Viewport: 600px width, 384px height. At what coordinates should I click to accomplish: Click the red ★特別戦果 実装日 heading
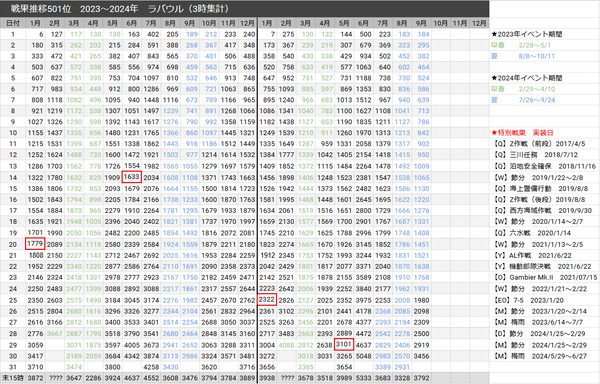tap(522, 133)
